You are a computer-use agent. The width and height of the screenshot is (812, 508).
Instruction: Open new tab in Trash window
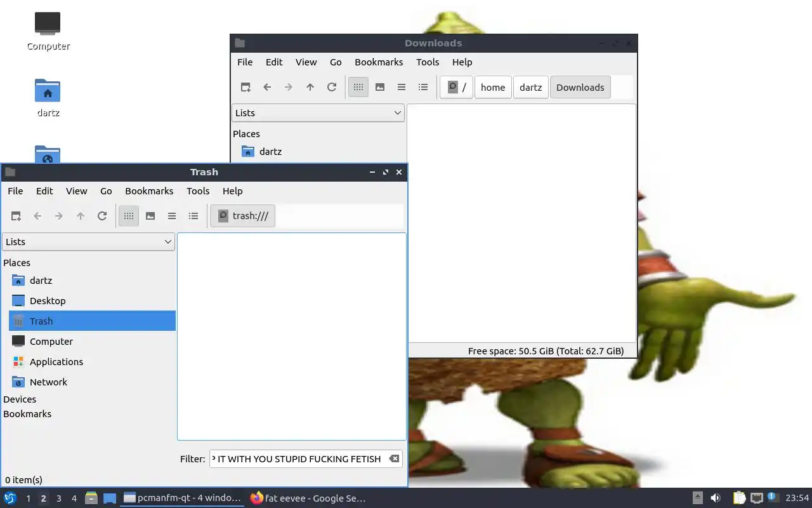click(x=16, y=216)
